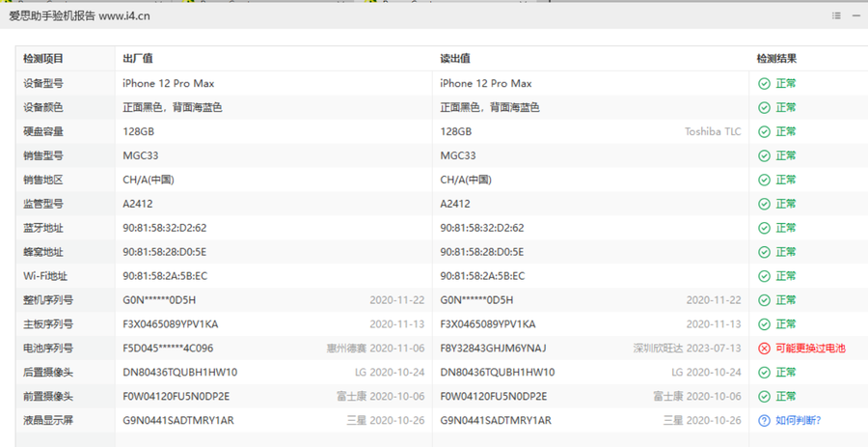Screen dimensions: 868x447
Task: Click the 液晶显示屏 row label
Action: (x=48, y=420)
